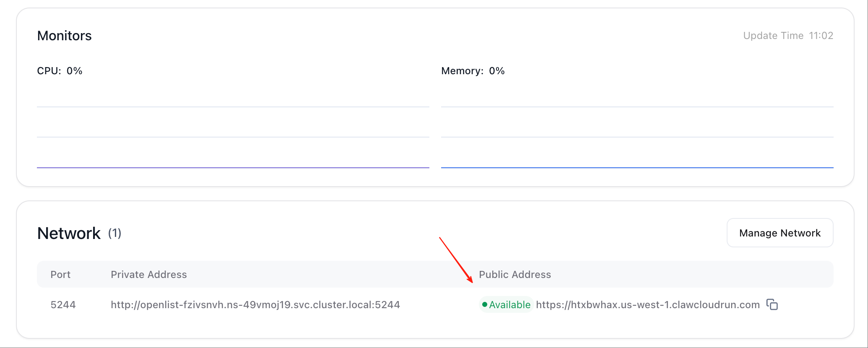868x348 pixels.
Task: Click the purple CPU baseline line
Action: (x=233, y=168)
